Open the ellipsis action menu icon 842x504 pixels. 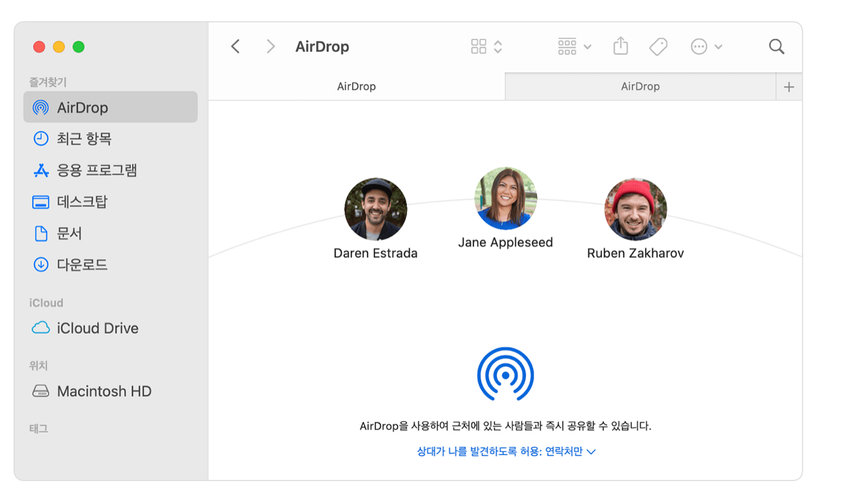click(699, 47)
